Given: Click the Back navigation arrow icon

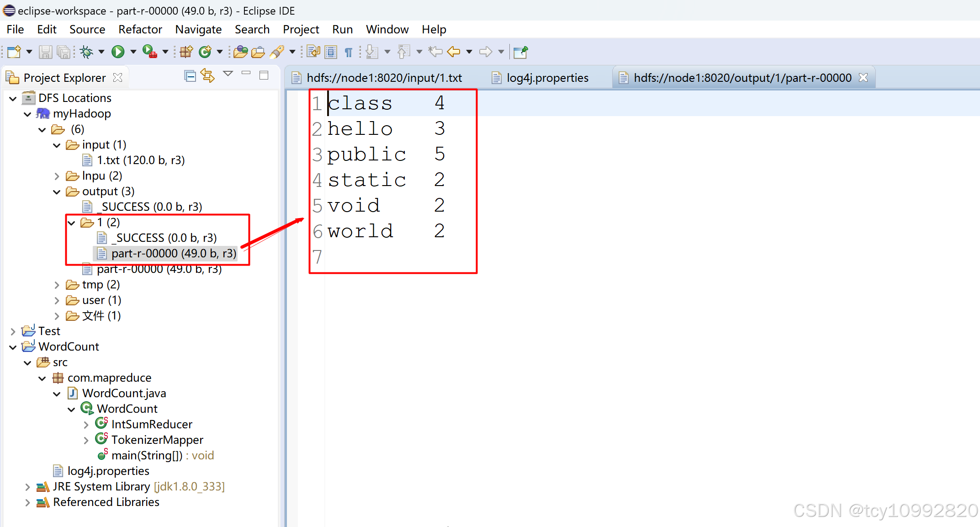Looking at the screenshot, I should coord(454,52).
